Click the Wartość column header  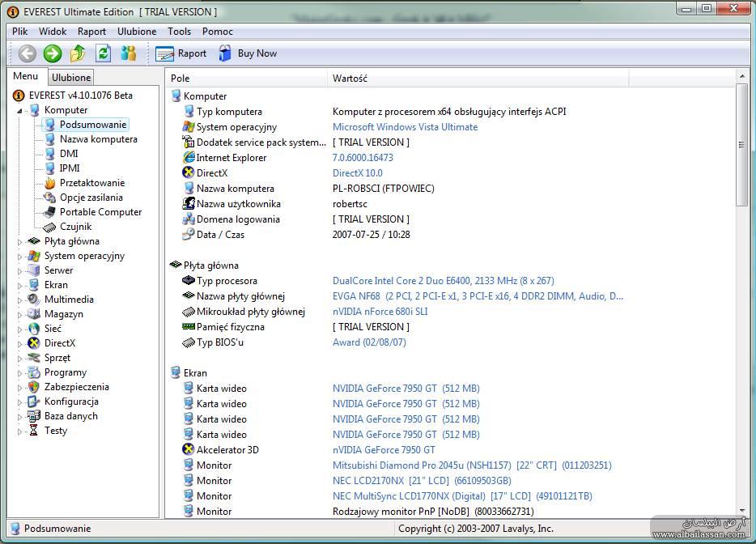coord(478,79)
